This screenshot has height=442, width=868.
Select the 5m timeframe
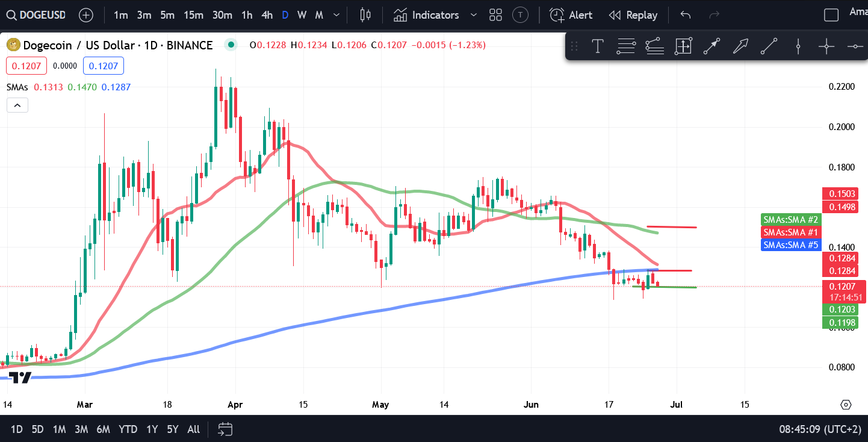(x=167, y=15)
